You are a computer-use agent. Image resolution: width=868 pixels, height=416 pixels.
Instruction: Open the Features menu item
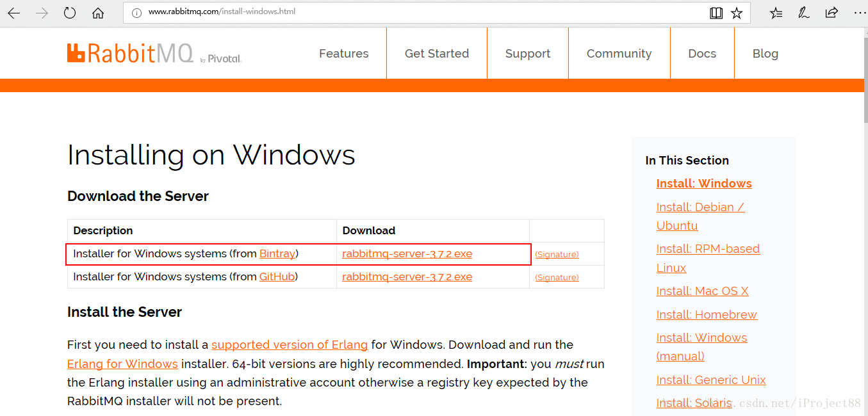tap(344, 54)
